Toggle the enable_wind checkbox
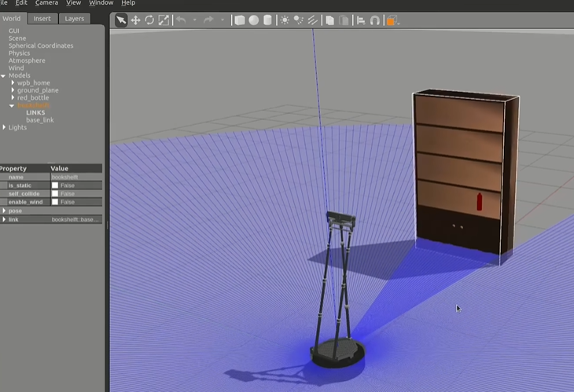 (x=55, y=202)
